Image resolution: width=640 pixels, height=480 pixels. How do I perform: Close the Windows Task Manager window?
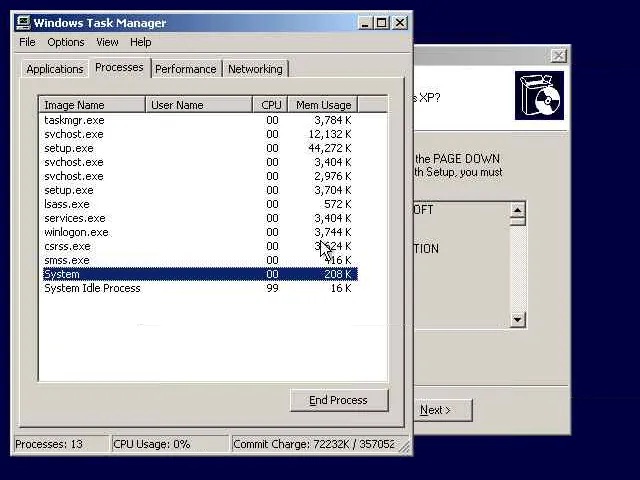(400, 23)
